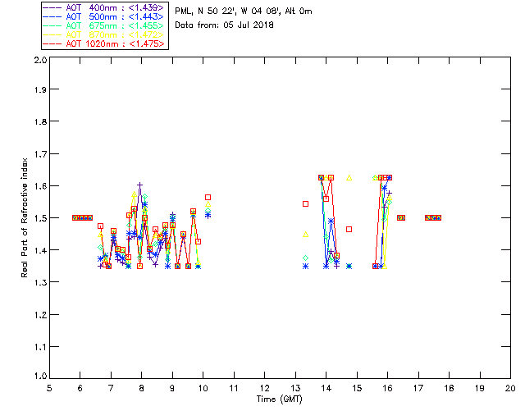Click the AOT 400nm legend entry
The width and height of the screenshot is (525, 420).
tap(104, 7)
